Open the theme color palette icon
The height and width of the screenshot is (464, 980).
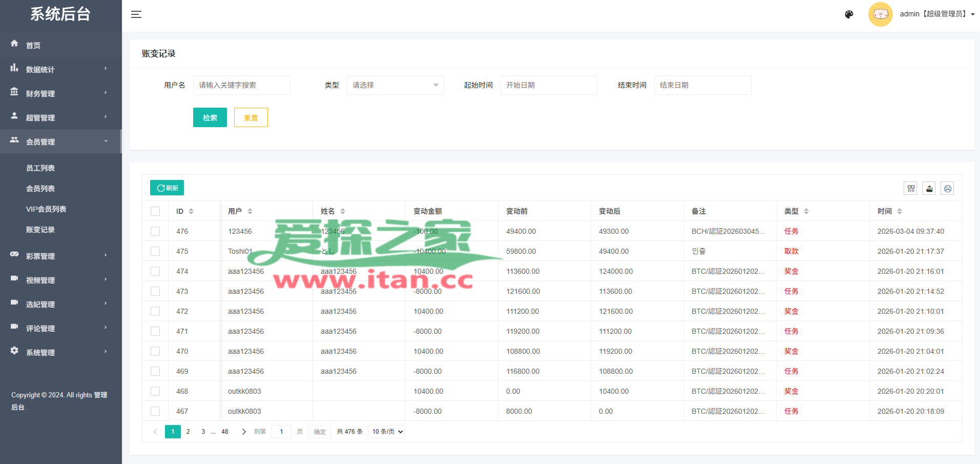tap(849, 14)
